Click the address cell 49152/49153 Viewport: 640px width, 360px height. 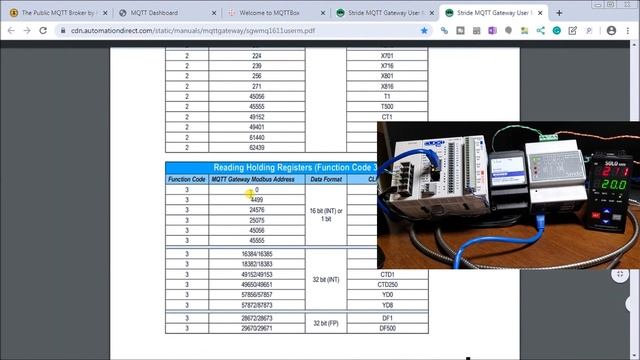pyautogui.click(x=257, y=274)
